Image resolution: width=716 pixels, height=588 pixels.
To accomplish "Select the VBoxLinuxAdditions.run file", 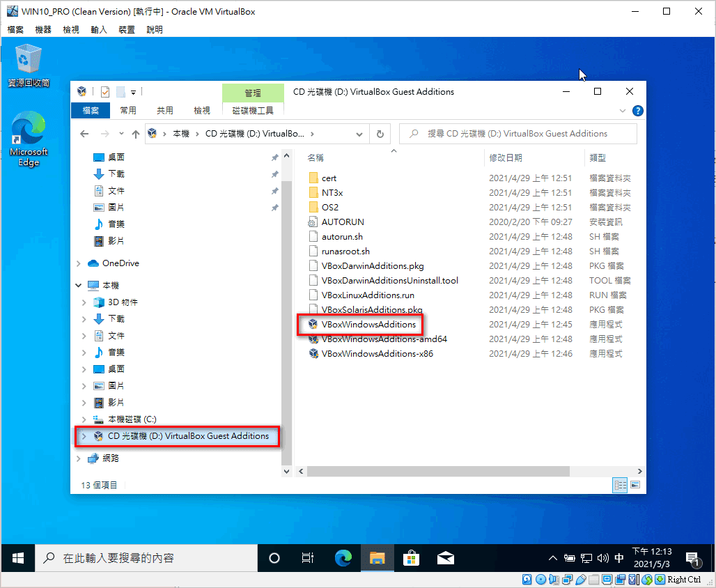I will click(361, 295).
